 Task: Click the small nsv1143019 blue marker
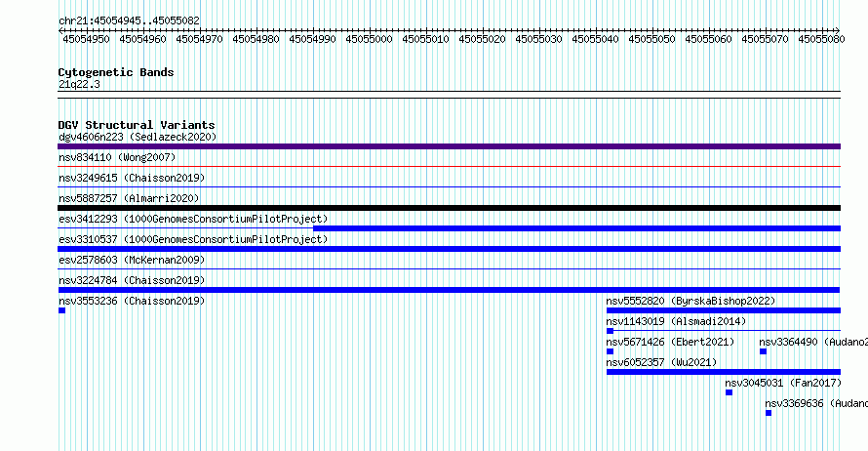point(610,331)
